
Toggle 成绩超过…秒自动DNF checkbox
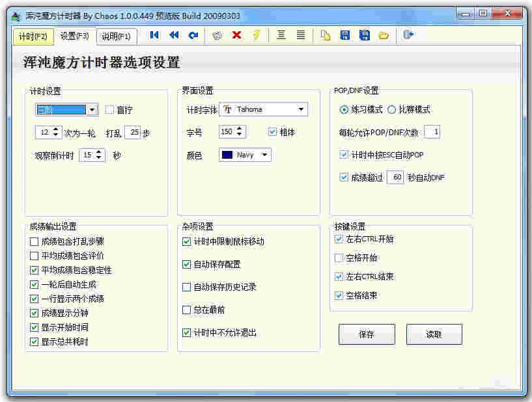pyautogui.click(x=344, y=177)
